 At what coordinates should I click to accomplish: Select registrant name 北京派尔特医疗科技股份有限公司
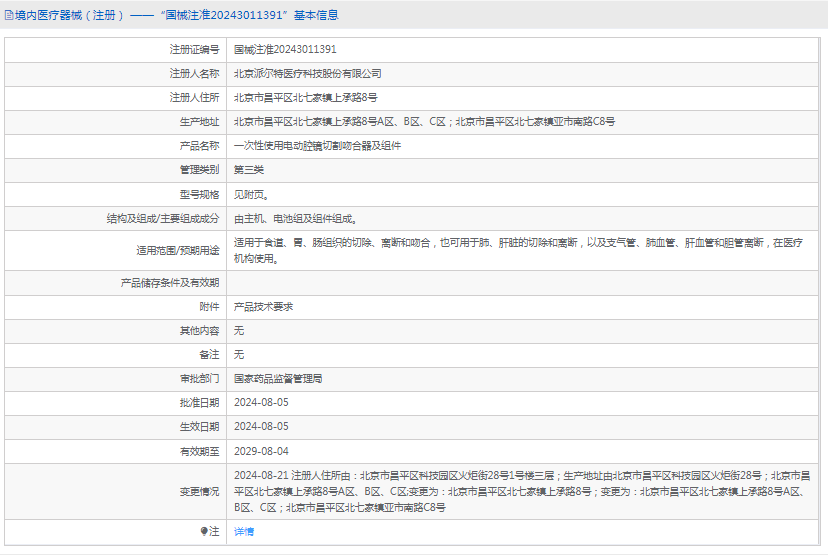[x=307, y=74]
